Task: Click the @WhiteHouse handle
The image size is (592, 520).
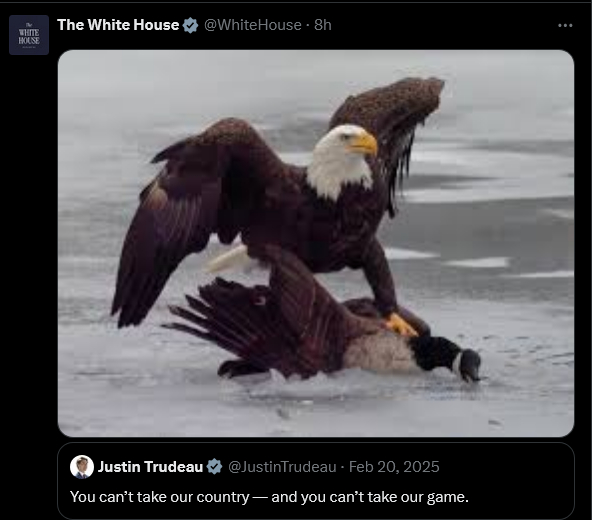Action: [x=253, y=25]
